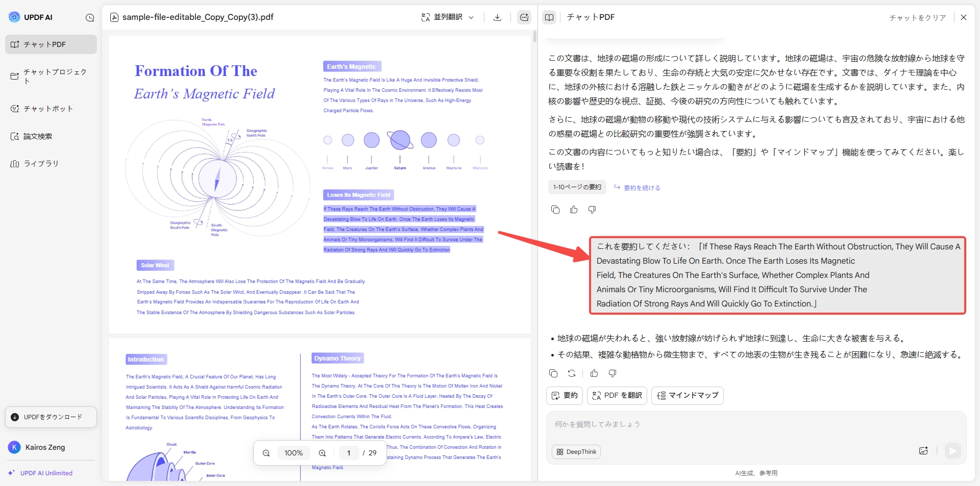Open ライブラリ in sidebar
This screenshot has width=980, height=486.
tap(51, 164)
